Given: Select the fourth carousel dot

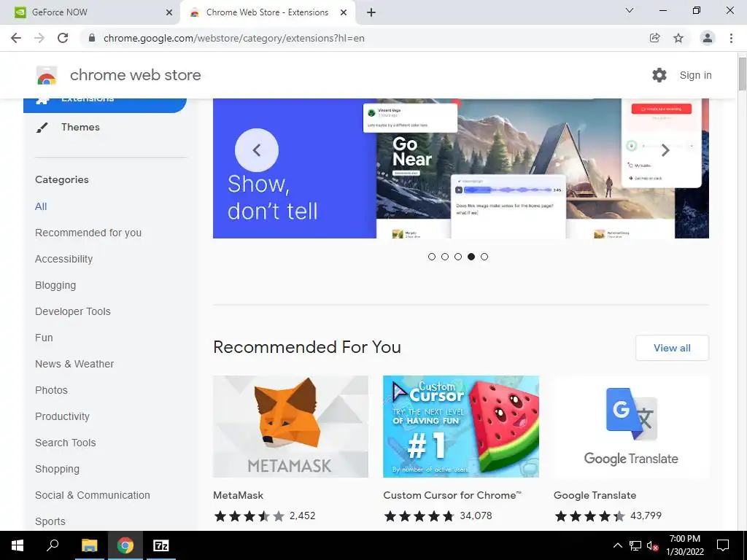Looking at the screenshot, I should (x=471, y=257).
